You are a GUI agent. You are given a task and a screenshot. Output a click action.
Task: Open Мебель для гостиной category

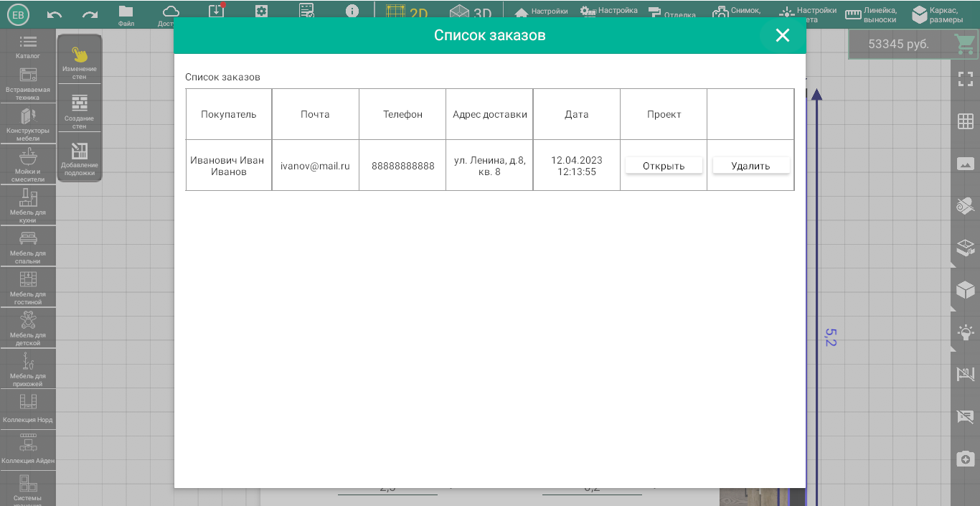pos(28,288)
